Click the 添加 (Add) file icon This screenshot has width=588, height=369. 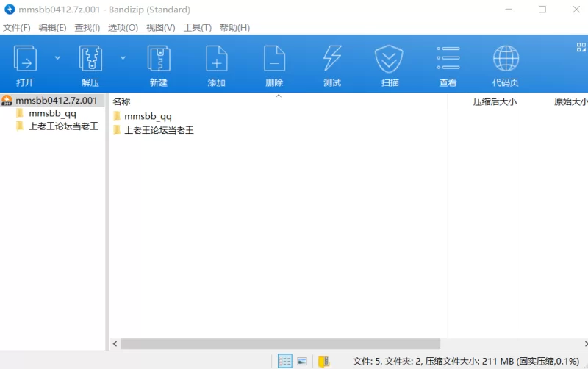(216, 59)
